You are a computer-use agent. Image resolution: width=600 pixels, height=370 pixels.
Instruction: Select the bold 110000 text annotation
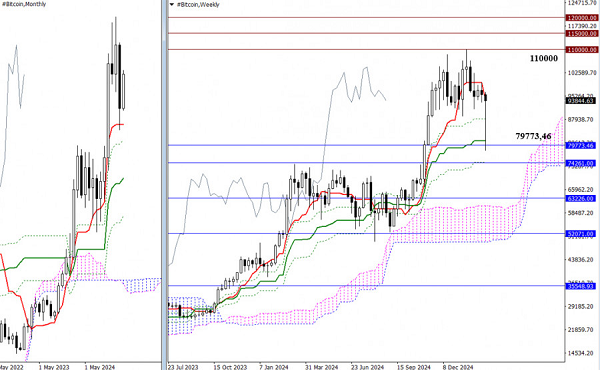tap(544, 58)
